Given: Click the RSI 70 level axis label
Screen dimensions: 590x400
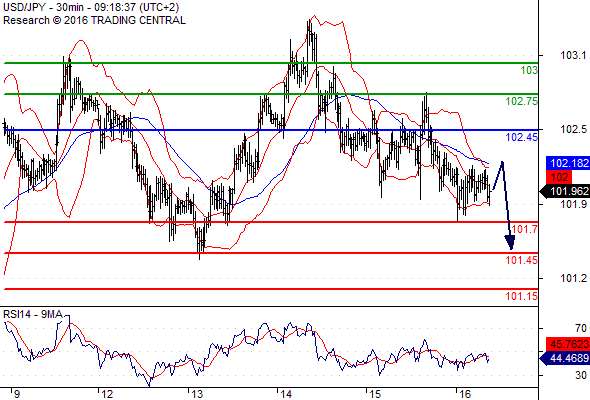Looking at the screenshot, I should pos(581,328).
